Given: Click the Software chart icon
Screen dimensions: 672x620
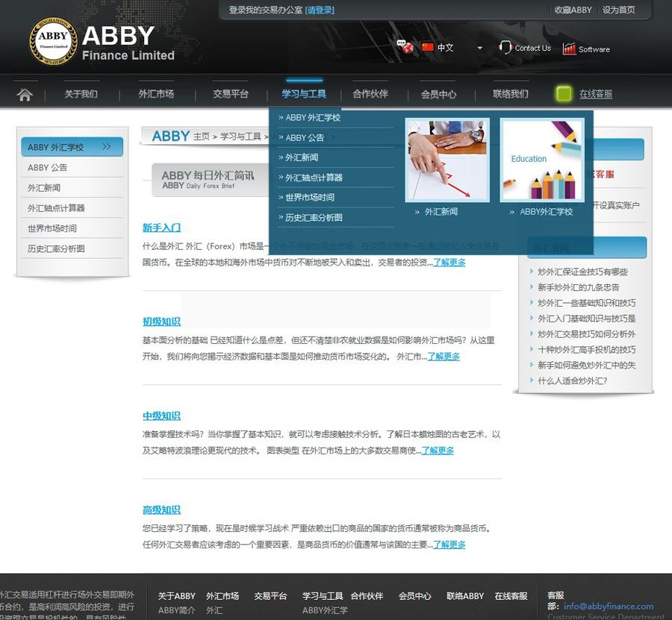Looking at the screenshot, I should [570, 48].
